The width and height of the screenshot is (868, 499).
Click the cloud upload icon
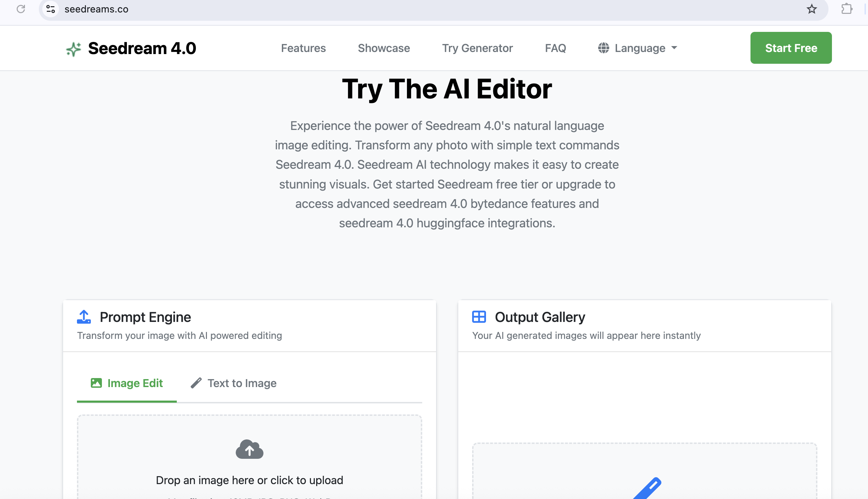pos(250,449)
